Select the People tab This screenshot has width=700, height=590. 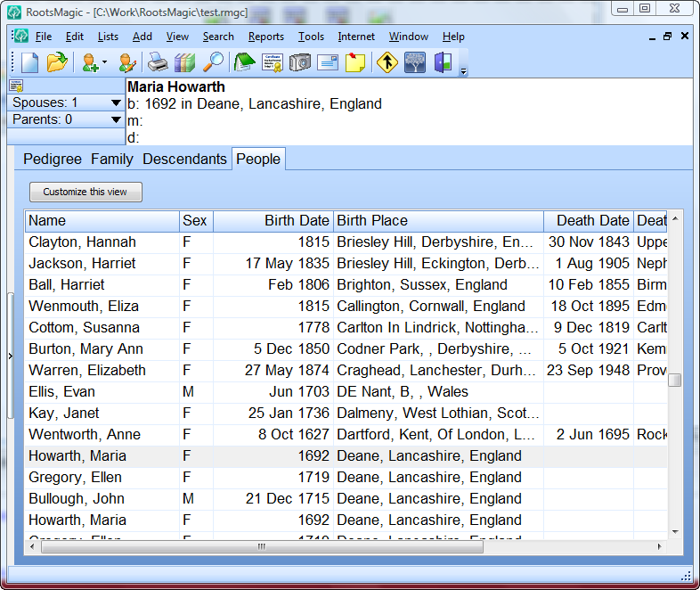click(258, 159)
